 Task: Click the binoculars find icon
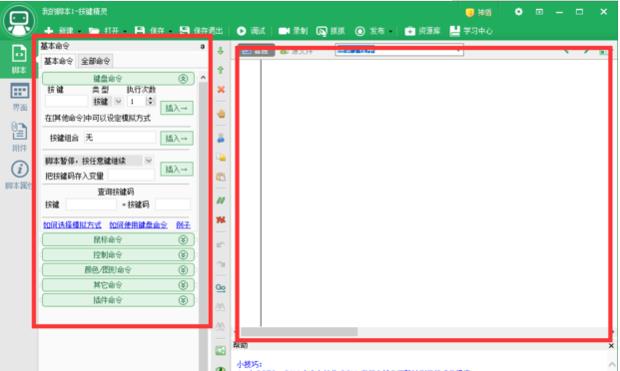(x=220, y=307)
